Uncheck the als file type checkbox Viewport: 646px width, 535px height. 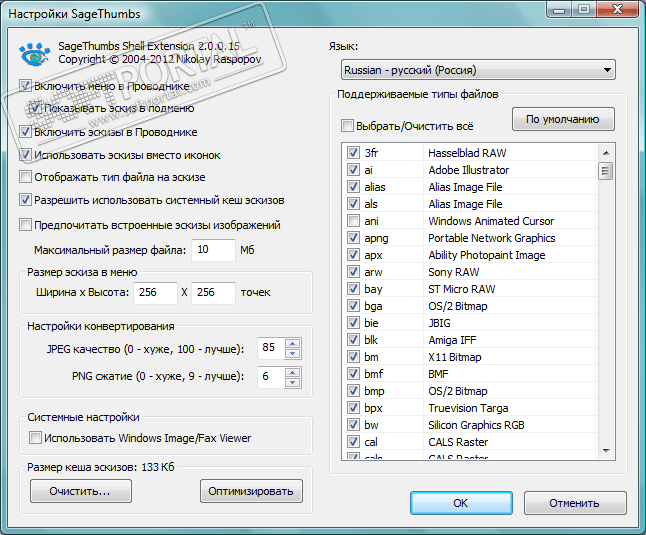pos(353,203)
